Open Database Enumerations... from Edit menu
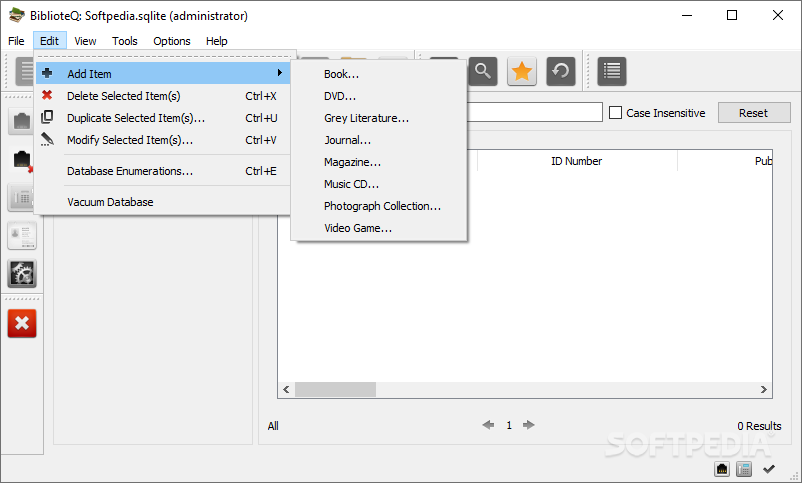This screenshot has width=802, height=483. pos(163,171)
